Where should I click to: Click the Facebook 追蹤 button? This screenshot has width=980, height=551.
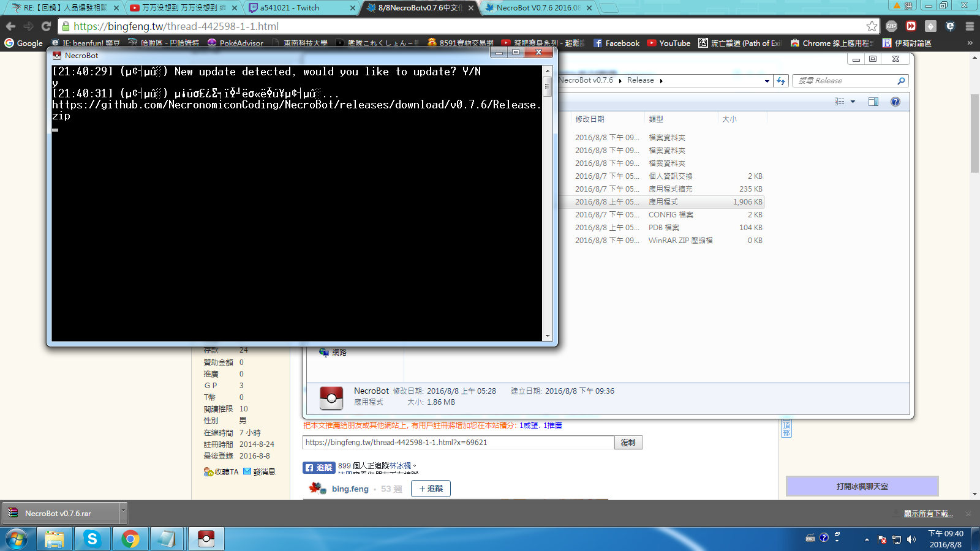click(x=318, y=467)
